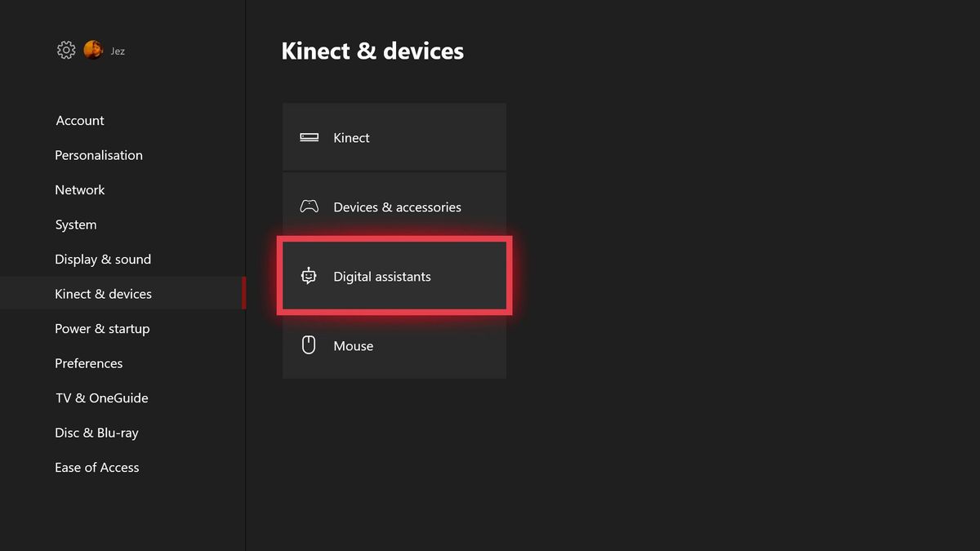Click the Disc & Blu-ray entry
Image resolution: width=980 pixels, height=551 pixels.
coord(96,433)
